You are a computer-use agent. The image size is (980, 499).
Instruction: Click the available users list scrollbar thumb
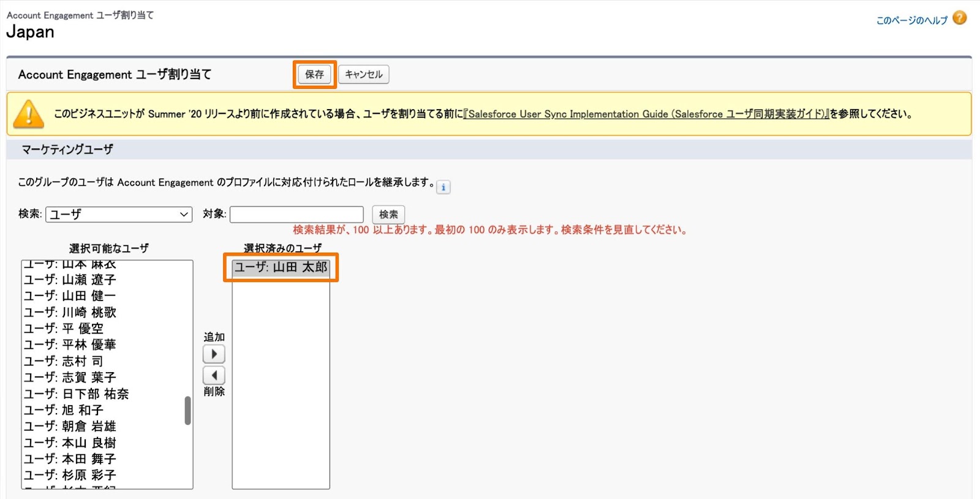click(188, 411)
